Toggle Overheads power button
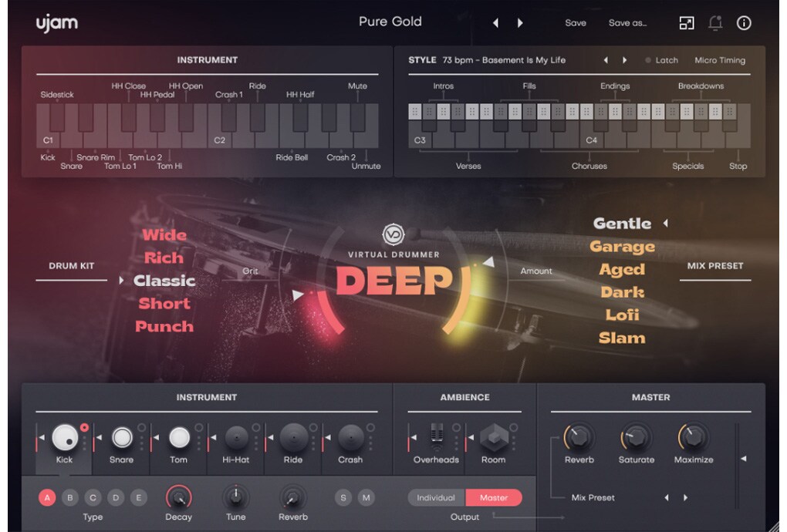 click(x=456, y=427)
